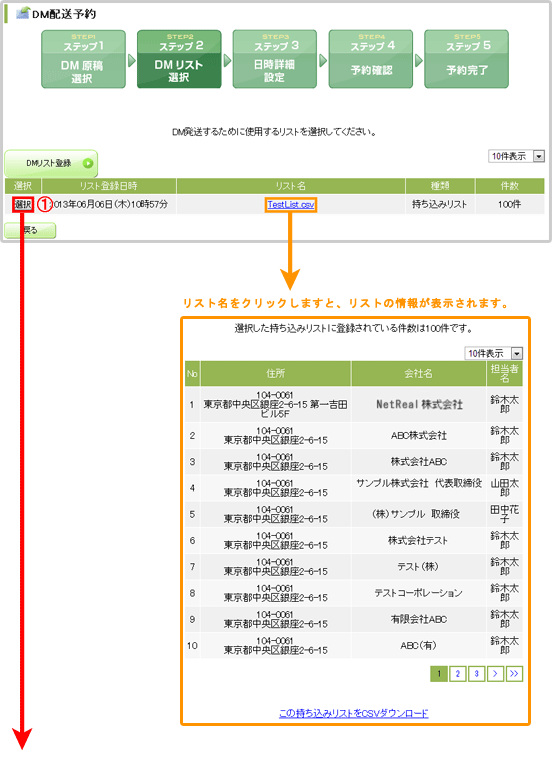552x760 pixels.
Task: Go to page 3 of the list
Action: coord(476,673)
